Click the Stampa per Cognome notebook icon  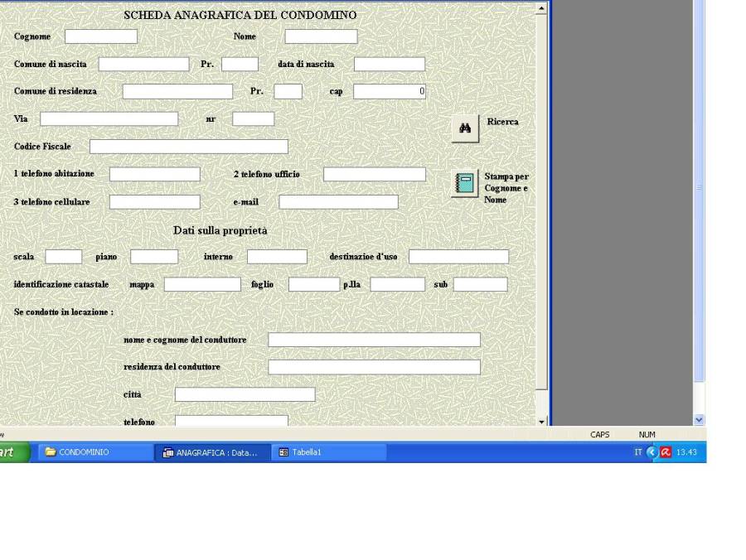click(465, 184)
